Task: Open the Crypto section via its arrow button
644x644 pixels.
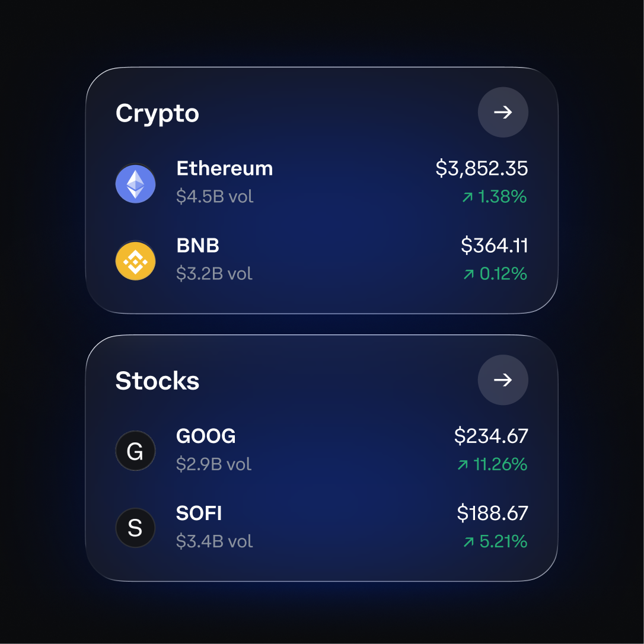Action: click(503, 112)
